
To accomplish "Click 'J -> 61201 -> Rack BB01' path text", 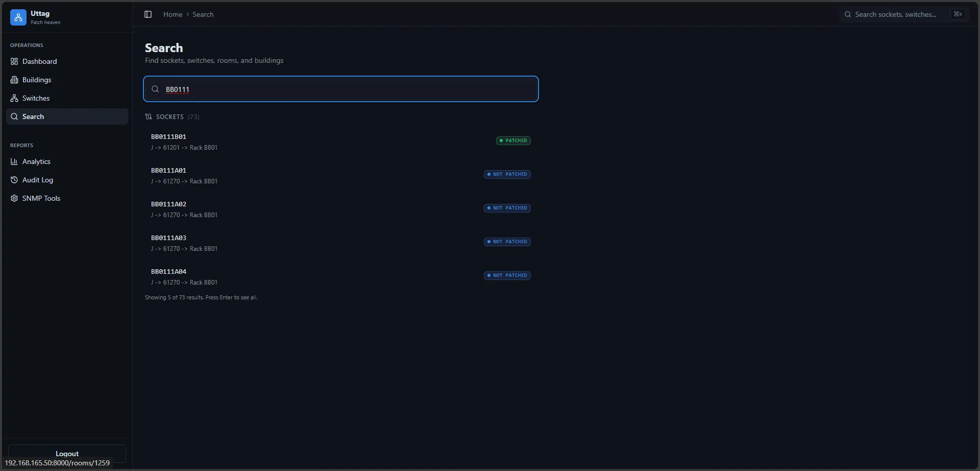I will [x=184, y=148].
